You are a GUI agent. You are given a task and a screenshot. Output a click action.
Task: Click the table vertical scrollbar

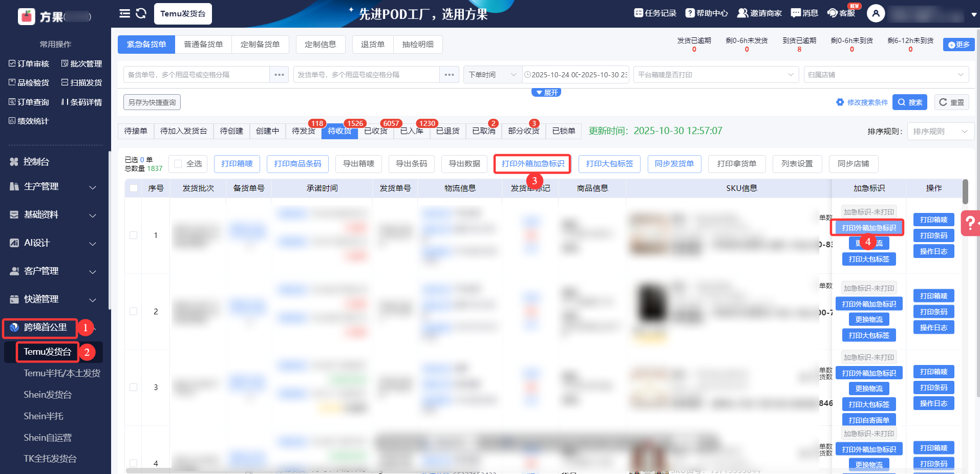click(x=965, y=191)
